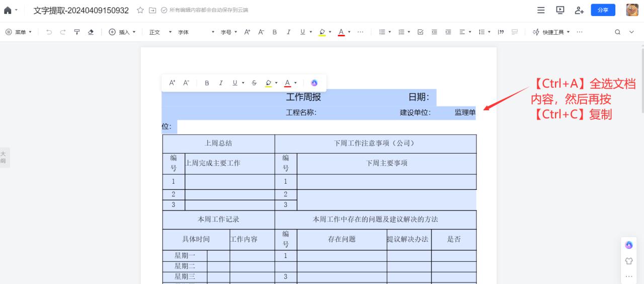Open the 菜单 menu

point(19,32)
